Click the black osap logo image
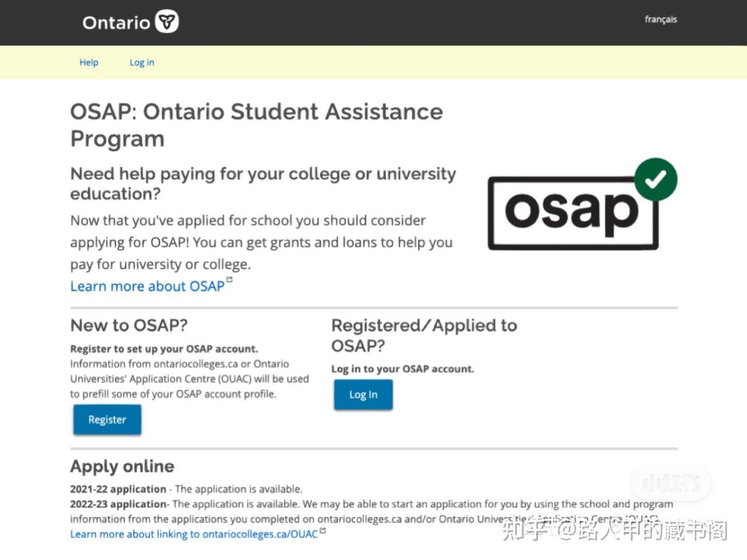 point(572,212)
